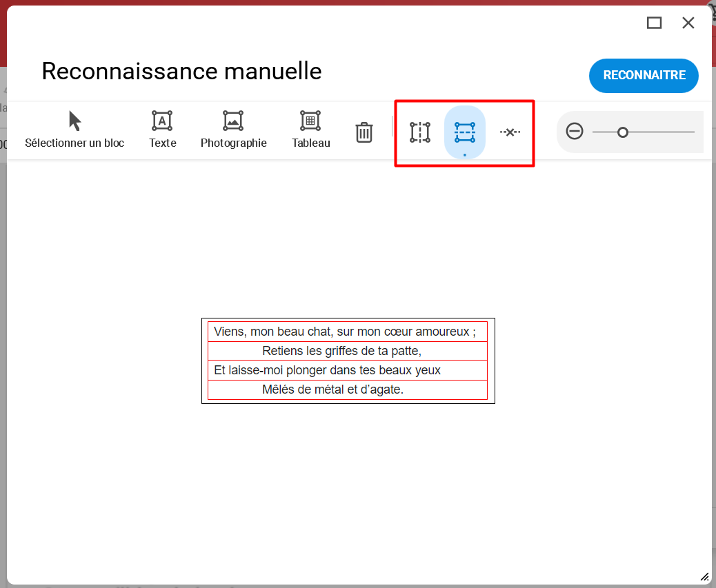Click the trash bin delete icon
The height and width of the screenshot is (588, 716).
coord(364,132)
